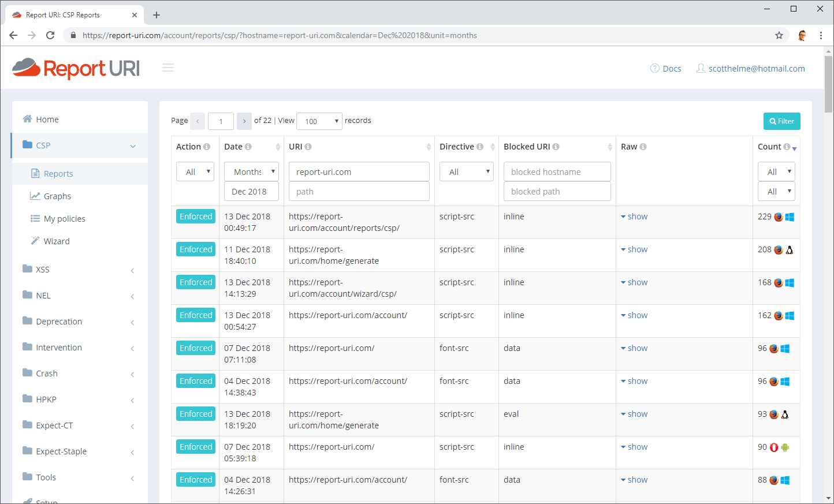Click the Blocked URI info icon
This screenshot has width=834, height=504.
tap(556, 147)
